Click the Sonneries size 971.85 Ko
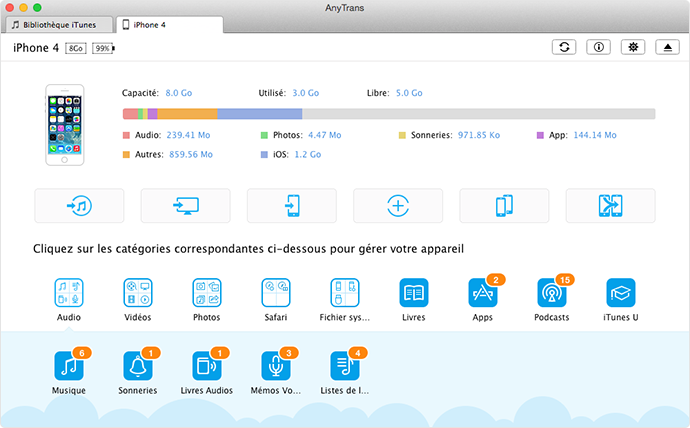This screenshot has width=690, height=428. pos(479,135)
